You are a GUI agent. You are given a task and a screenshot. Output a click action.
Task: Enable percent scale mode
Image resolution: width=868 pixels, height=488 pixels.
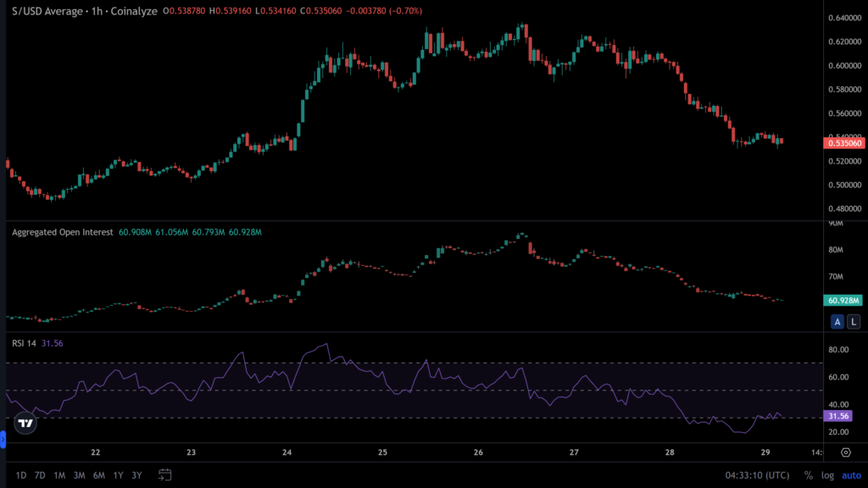pyautogui.click(x=809, y=475)
